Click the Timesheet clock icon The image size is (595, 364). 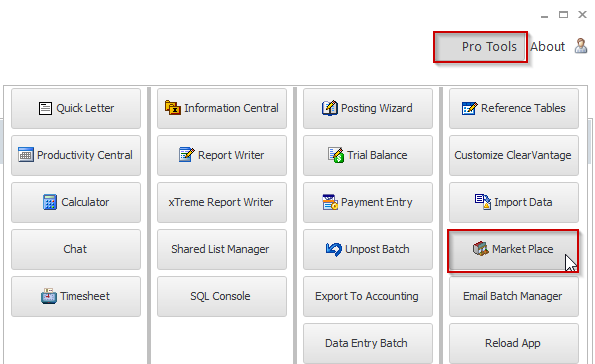49,296
